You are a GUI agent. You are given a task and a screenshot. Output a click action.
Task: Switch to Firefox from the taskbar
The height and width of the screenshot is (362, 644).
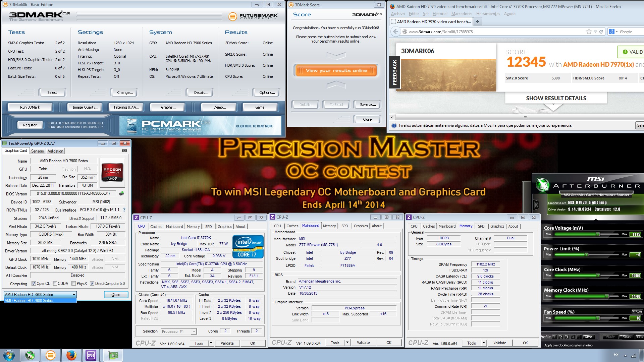point(71,355)
